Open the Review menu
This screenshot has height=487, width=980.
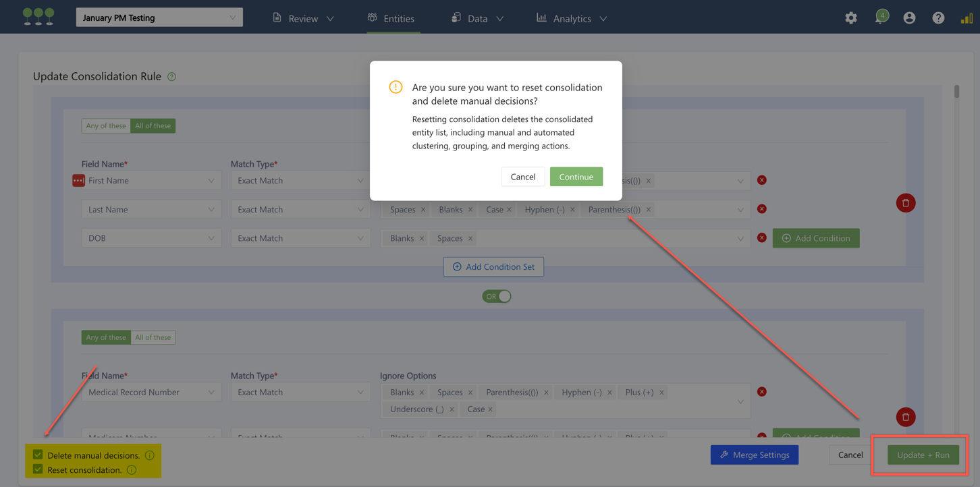pos(303,18)
